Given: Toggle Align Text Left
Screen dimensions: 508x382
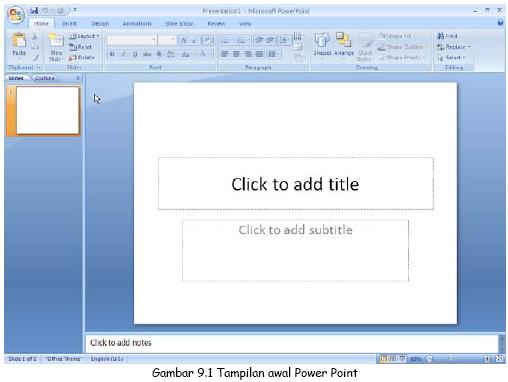Looking at the screenshot, I should 225,54.
